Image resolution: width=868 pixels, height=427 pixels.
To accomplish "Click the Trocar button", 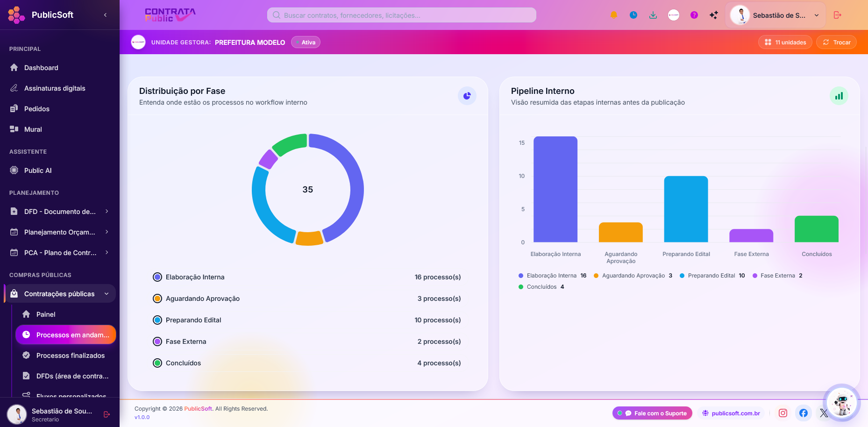I will click(x=837, y=42).
